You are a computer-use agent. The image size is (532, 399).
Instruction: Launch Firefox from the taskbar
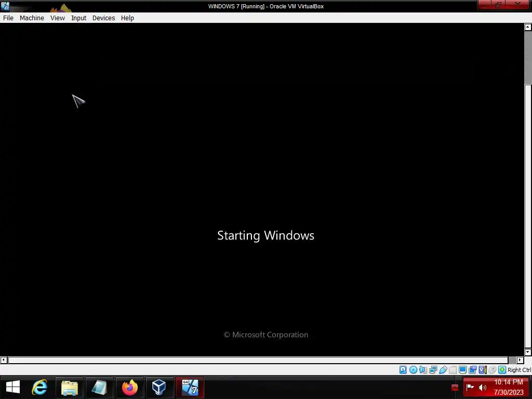(x=129, y=388)
